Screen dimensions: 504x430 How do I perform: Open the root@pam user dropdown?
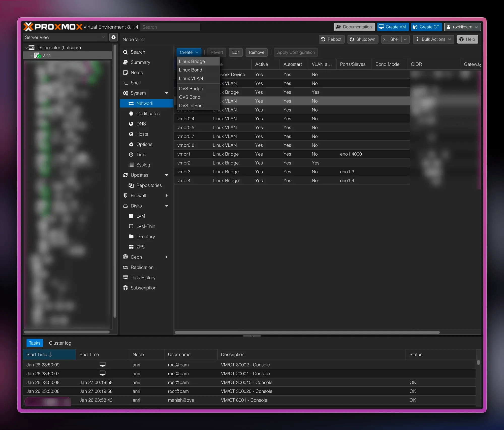pyautogui.click(x=462, y=27)
